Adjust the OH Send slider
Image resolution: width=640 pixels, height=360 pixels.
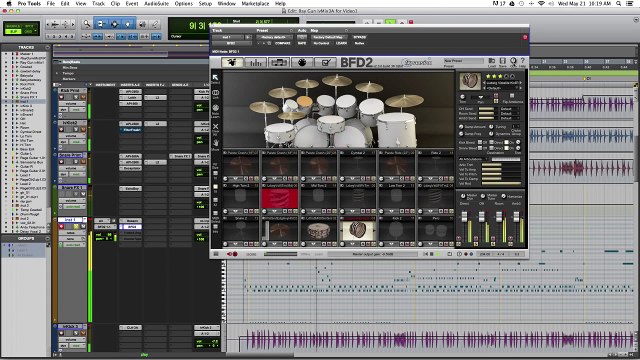click(x=486, y=109)
